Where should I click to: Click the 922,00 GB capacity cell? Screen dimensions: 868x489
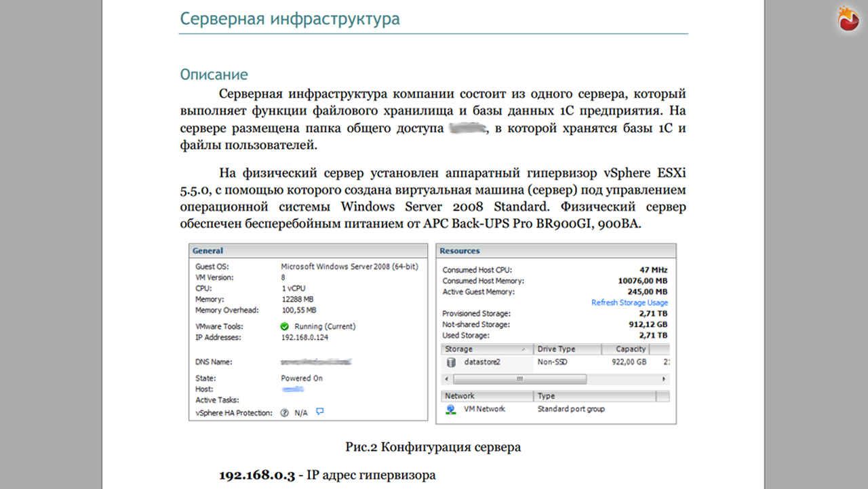point(631,362)
